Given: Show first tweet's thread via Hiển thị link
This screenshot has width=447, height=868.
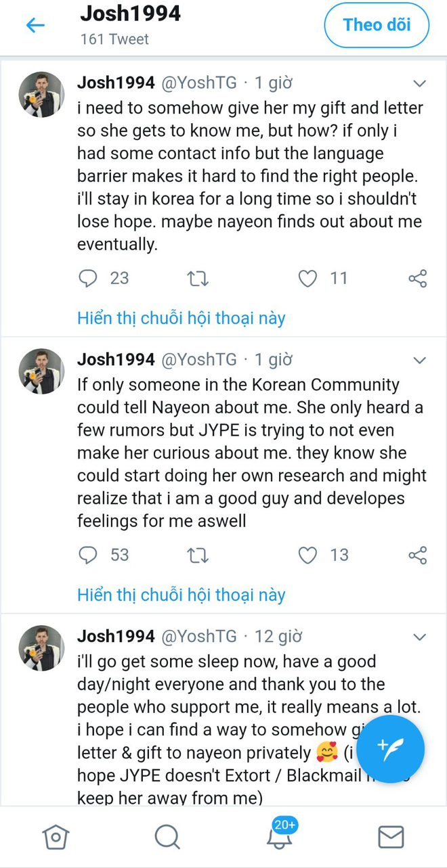Looking at the screenshot, I should [x=182, y=318].
